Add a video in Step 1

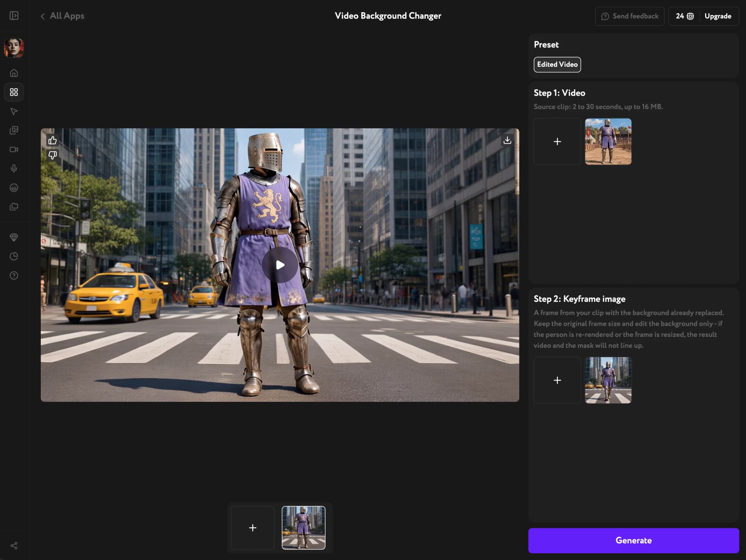click(x=557, y=141)
